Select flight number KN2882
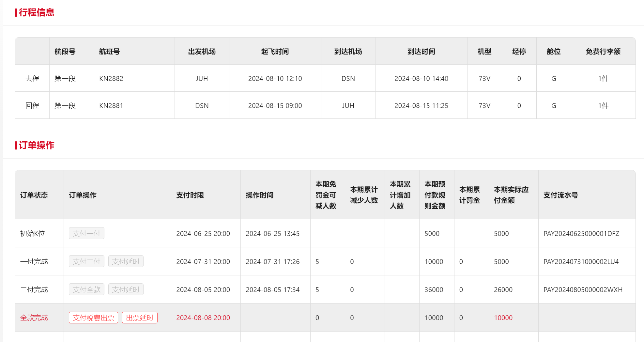Screen dimensions: 644x342 [111, 79]
